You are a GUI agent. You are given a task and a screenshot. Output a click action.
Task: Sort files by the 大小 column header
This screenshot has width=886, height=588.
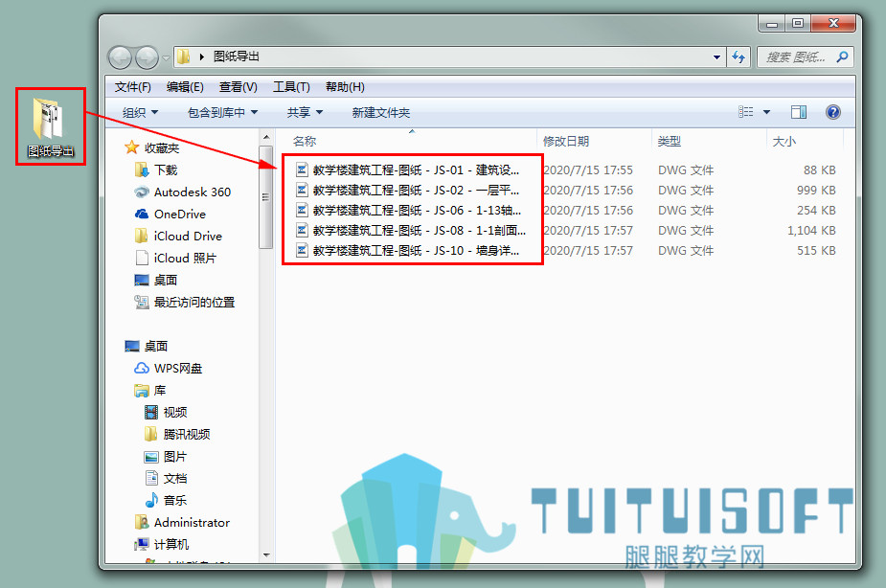tap(784, 141)
